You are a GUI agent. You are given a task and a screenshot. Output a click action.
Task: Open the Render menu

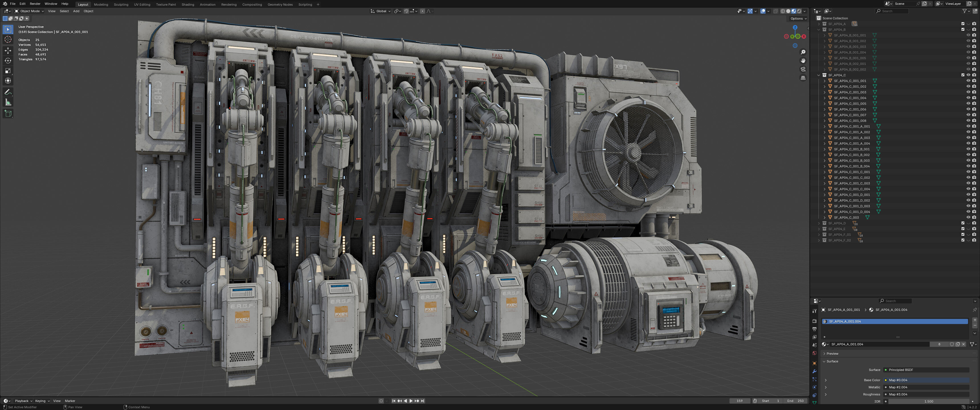coord(35,4)
